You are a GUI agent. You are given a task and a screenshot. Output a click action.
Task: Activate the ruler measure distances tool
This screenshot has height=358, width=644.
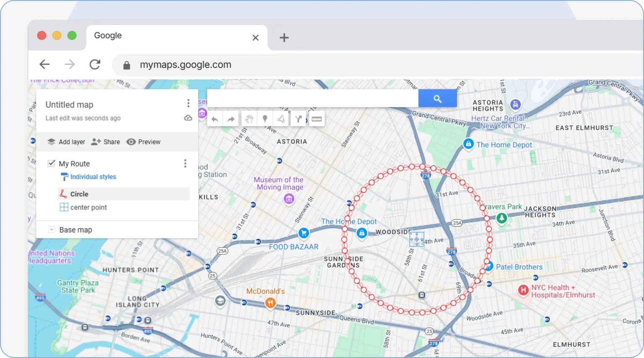coord(317,119)
